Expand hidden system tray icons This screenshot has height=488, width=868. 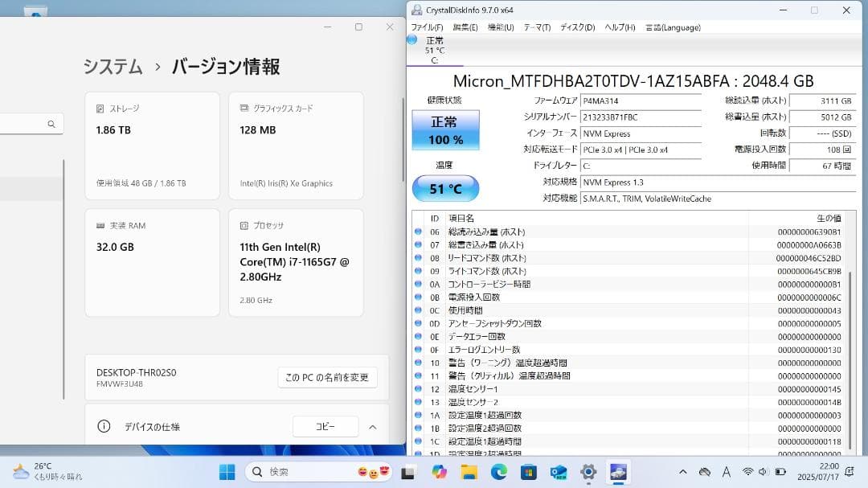point(683,472)
